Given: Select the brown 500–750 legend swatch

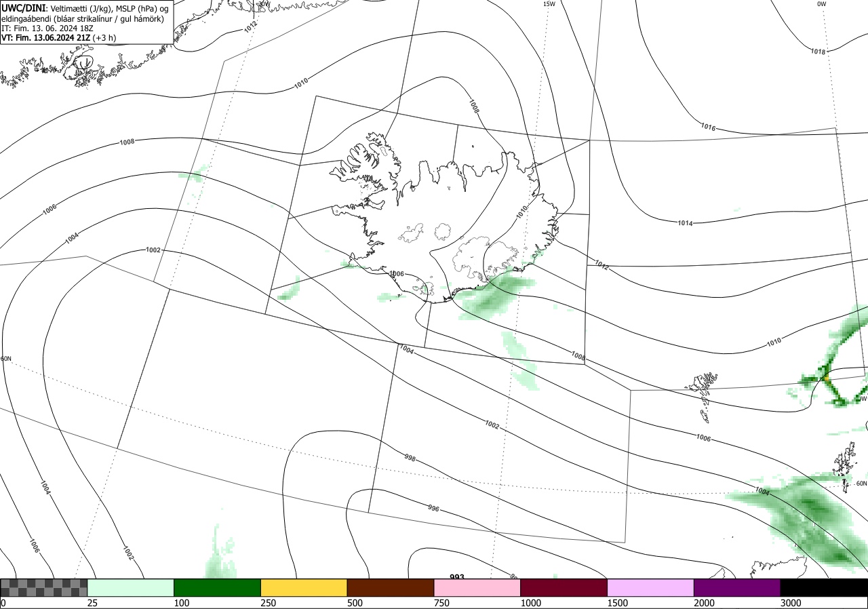Looking at the screenshot, I should [391, 587].
